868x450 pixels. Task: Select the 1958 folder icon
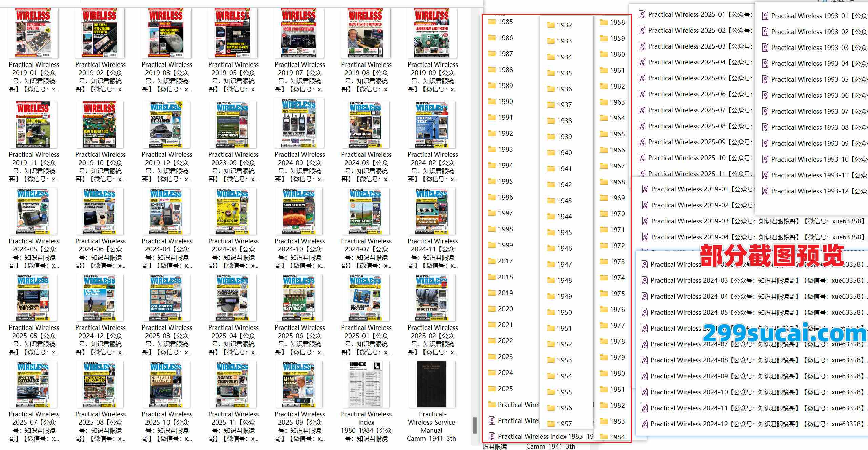[604, 23]
